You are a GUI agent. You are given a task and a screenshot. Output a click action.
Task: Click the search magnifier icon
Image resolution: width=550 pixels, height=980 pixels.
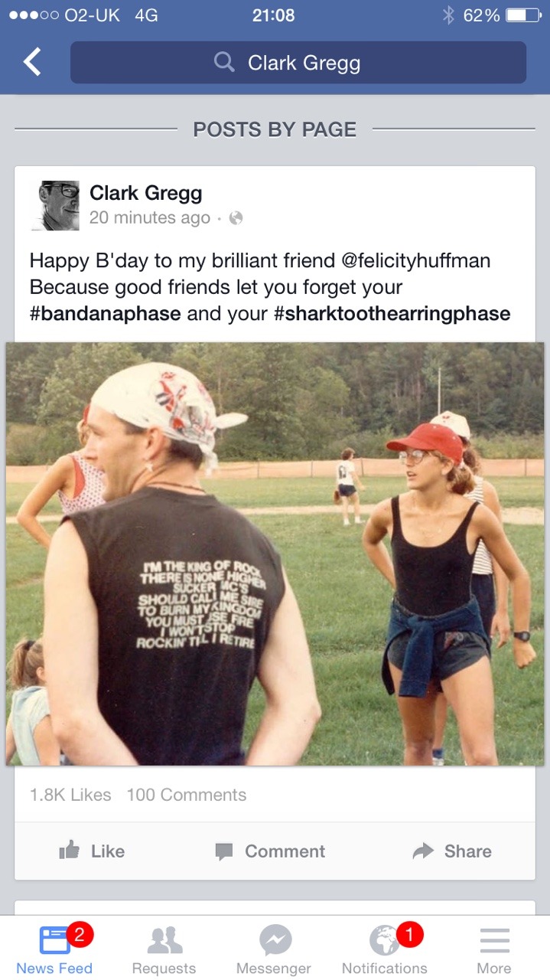click(224, 62)
